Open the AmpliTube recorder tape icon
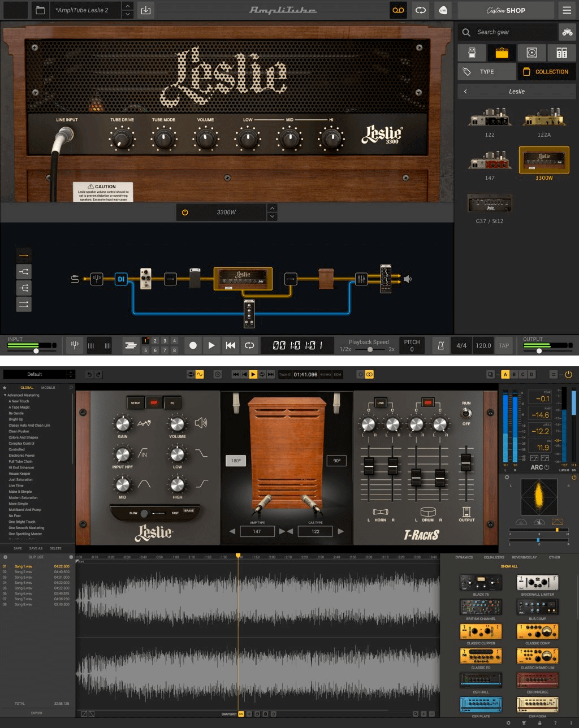Image resolution: width=579 pixels, height=728 pixels. coord(398,10)
